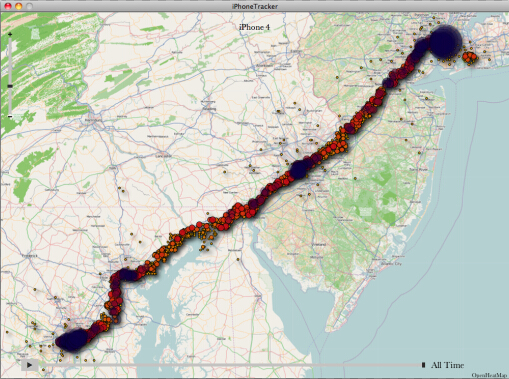Click the timeline handle beside All Time
This screenshot has width=509, height=379.
pyautogui.click(x=423, y=365)
